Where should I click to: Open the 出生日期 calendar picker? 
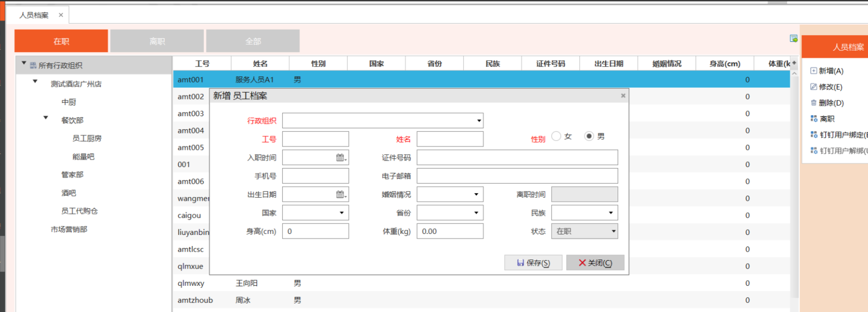[341, 194]
